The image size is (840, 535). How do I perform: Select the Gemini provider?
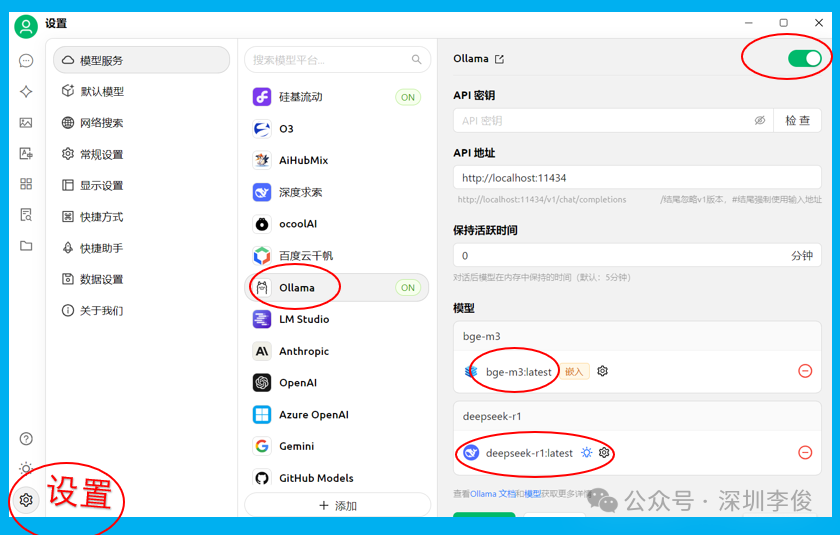tap(337, 446)
